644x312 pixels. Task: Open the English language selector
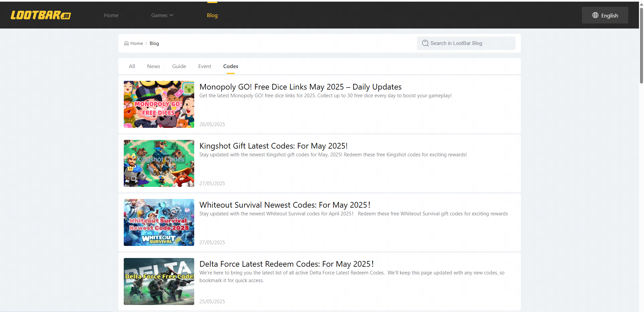[x=605, y=15]
